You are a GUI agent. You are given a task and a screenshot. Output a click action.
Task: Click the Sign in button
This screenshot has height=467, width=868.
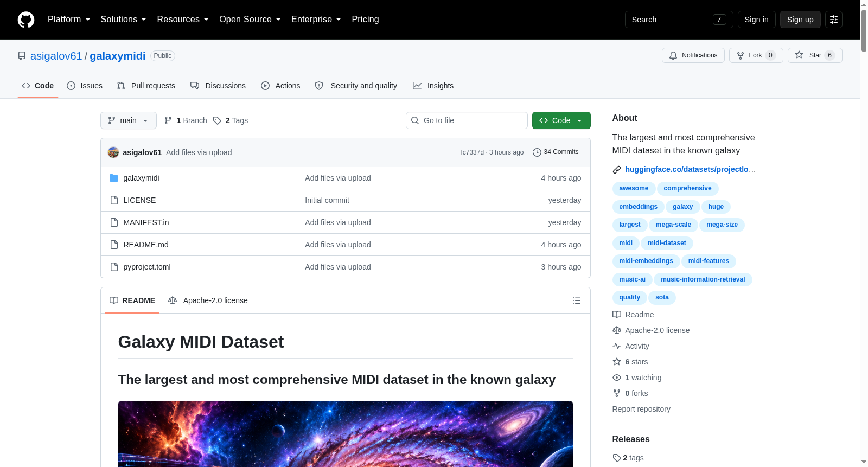(x=757, y=20)
